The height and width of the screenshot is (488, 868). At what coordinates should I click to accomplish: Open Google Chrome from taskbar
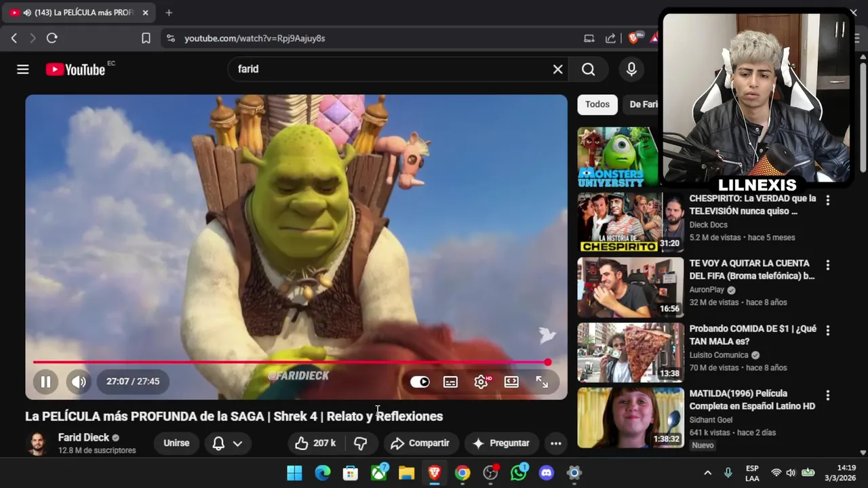(x=462, y=473)
